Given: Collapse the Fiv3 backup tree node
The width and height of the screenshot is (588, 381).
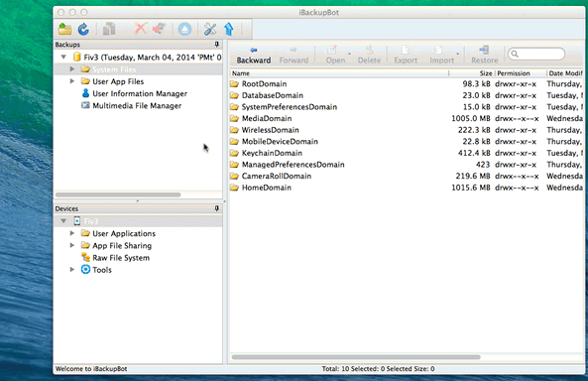Looking at the screenshot, I should click(x=63, y=58).
